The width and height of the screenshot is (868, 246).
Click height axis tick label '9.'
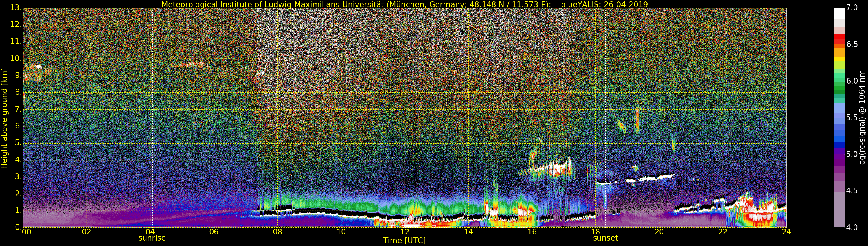tap(18, 75)
